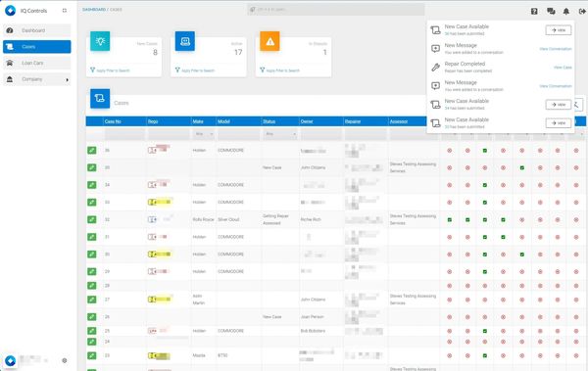Click the Model filter field
This screenshot has width=588, height=371.
click(238, 134)
